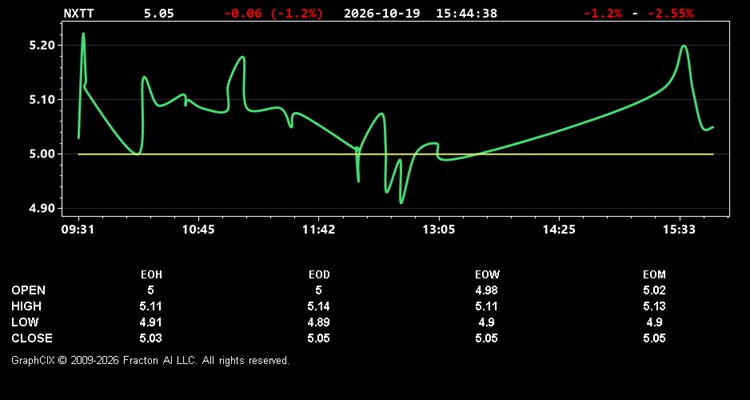The image size is (750, 400).
Task: Click the NXTT ticker symbol
Action: [x=79, y=13]
